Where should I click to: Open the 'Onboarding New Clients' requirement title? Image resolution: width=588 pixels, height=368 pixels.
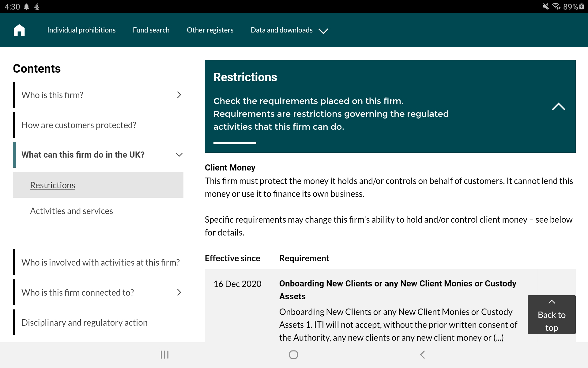[398, 290]
